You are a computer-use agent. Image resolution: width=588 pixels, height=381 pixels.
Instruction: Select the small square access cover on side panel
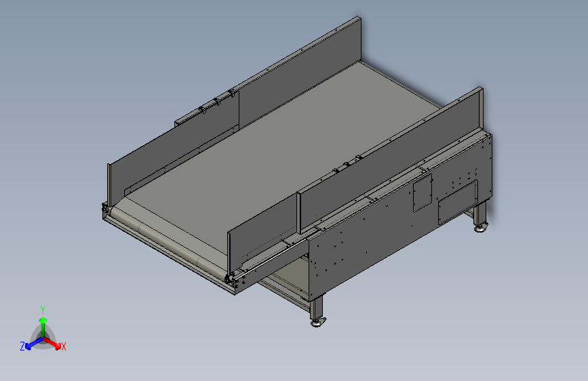coord(423,193)
